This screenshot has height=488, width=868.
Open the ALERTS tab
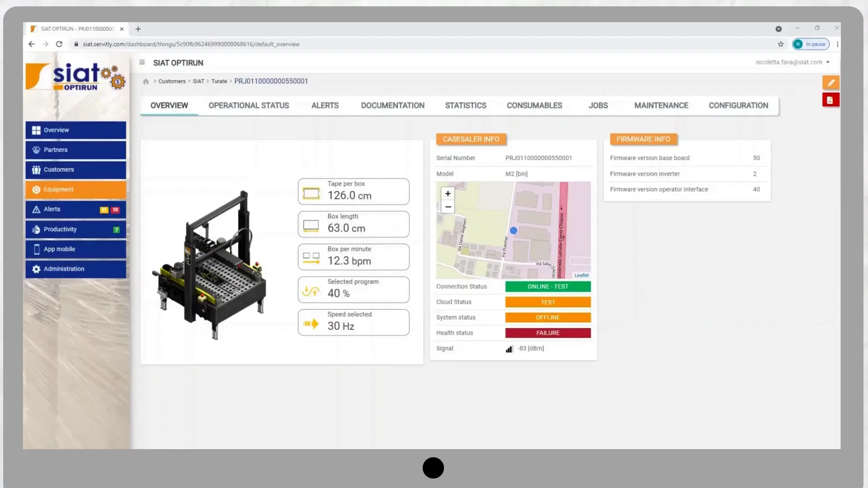pos(325,105)
